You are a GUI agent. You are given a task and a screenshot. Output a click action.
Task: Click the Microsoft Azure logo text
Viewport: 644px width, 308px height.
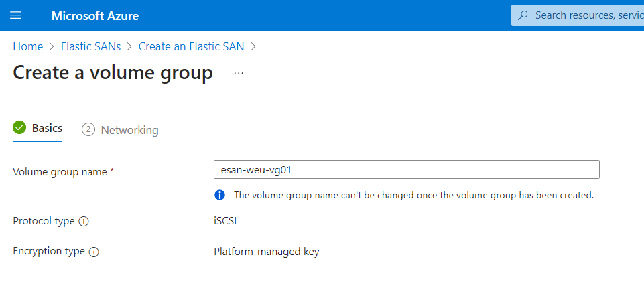click(x=95, y=16)
